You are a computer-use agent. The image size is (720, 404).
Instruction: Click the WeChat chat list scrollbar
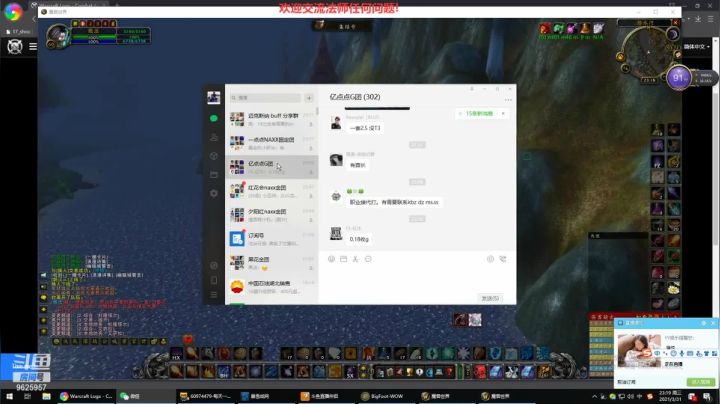coord(317,112)
